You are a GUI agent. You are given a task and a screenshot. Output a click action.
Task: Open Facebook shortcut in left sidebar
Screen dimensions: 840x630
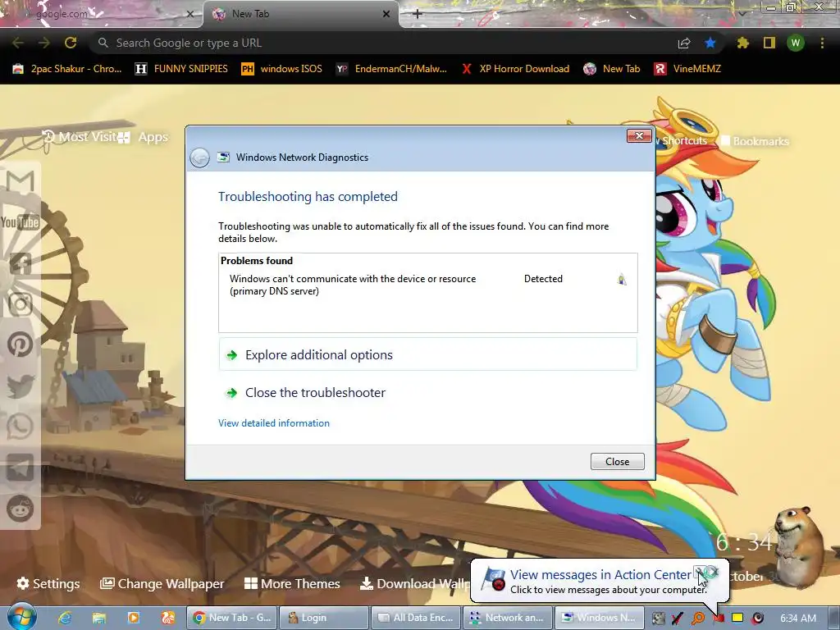click(x=21, y=263)
